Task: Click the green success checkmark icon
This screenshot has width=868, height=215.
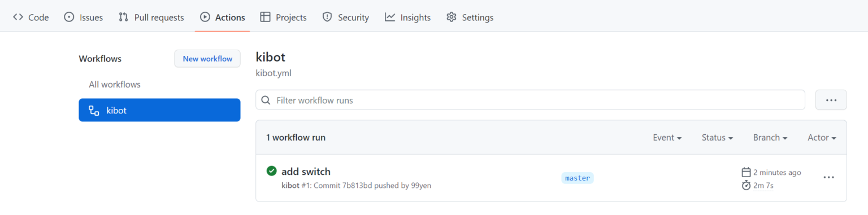Action: 271,171
